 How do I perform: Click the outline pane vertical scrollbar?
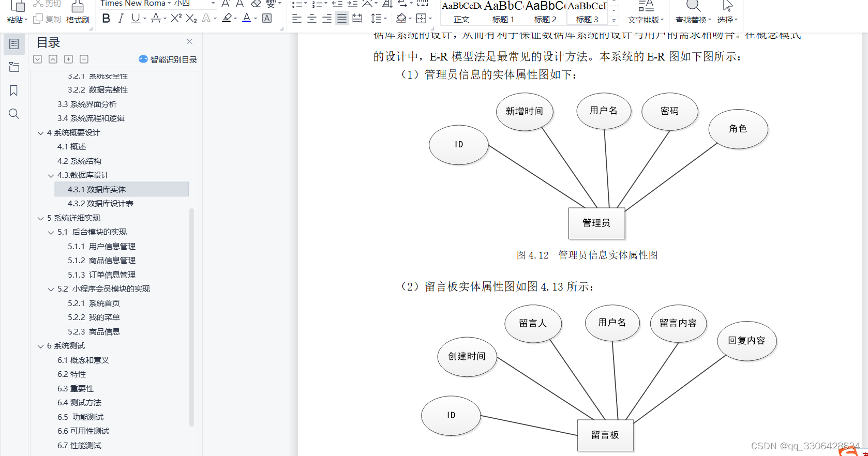tap(191, 316)
